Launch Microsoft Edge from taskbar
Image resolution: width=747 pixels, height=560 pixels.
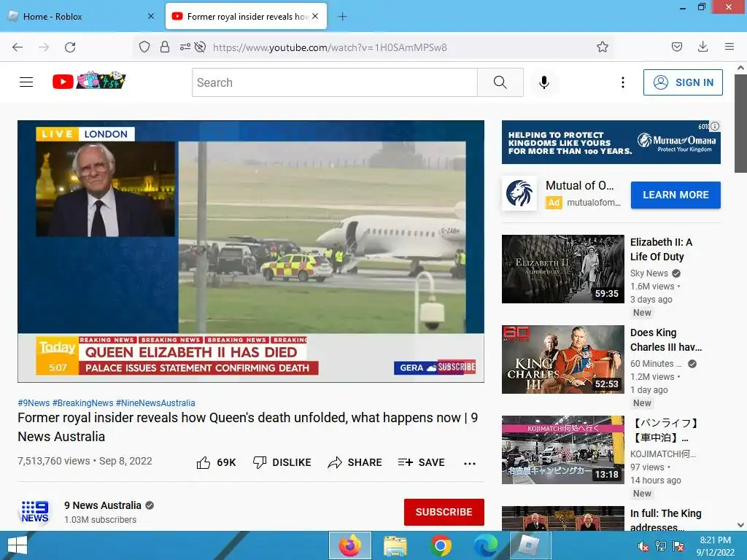point(485,545)
